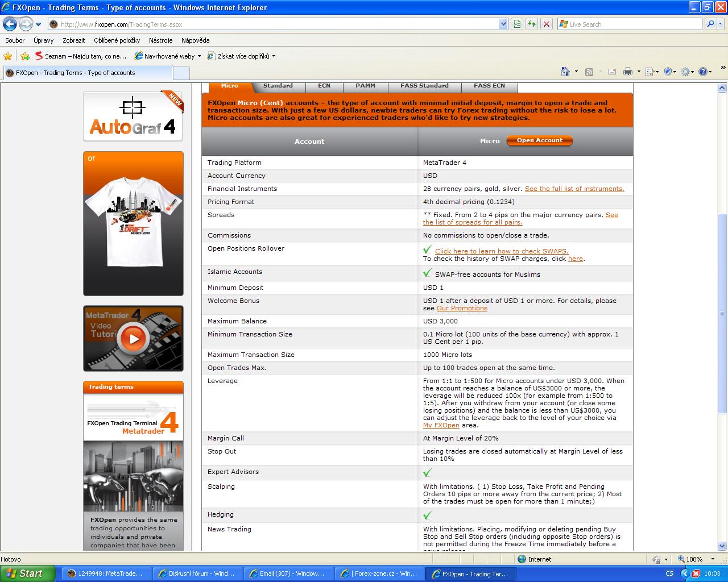This screenshot has height=582, width=728.
Task: Switch to the FASS ECN tab
Action: tap(489, 86)
